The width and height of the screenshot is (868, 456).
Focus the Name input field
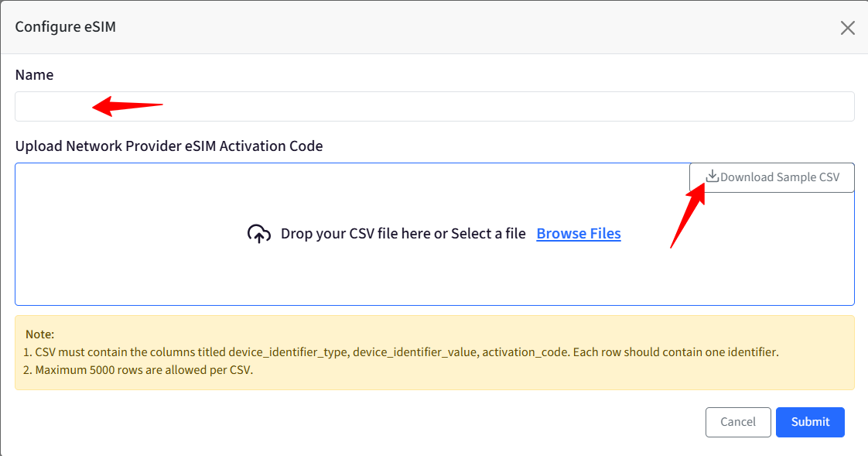(435, 106)
